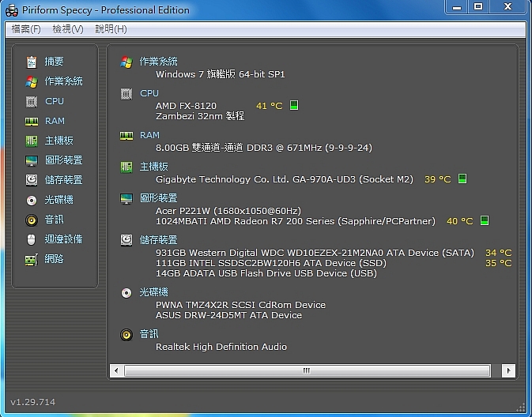The width and height of the screenshot is (532, 417).
Task: Open the 音訊 heading link in summary
Action: (149, 334)
